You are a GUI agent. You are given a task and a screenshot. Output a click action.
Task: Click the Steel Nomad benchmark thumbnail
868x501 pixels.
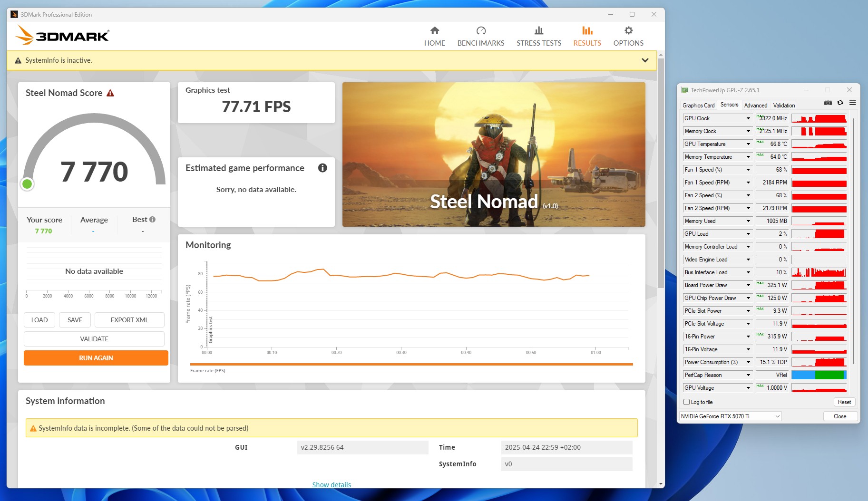(x=494, y=154)
